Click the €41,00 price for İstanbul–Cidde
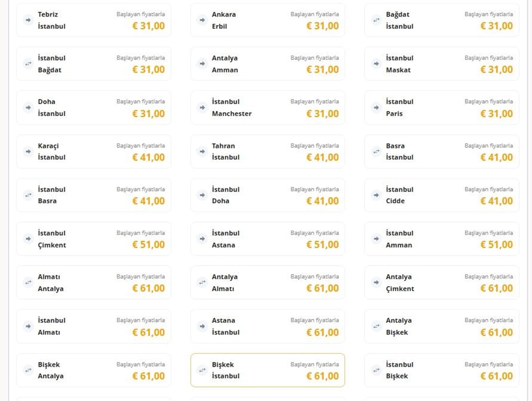 click(497, 201)
